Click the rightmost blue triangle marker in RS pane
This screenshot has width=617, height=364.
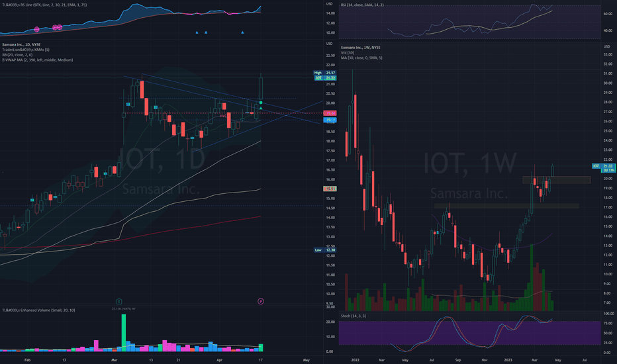[242, 32]
